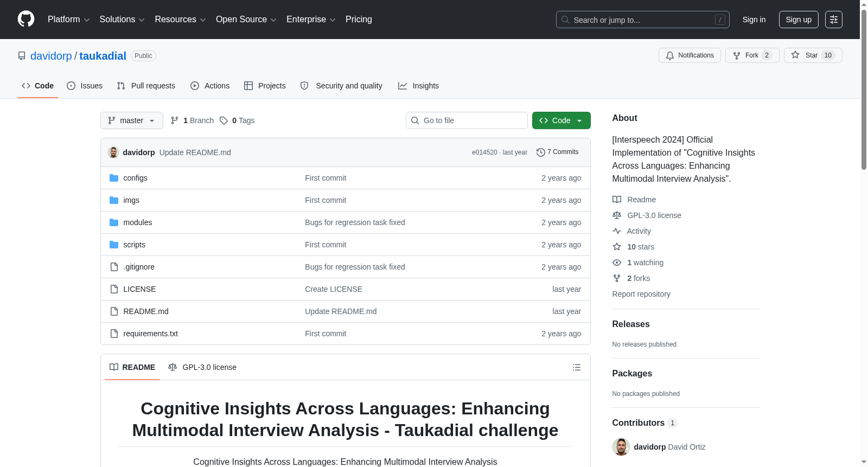The width and height of the screenshot is (868, 467).
Task: Click the requirements.txt file icon
Action: [x=114, y=334]
